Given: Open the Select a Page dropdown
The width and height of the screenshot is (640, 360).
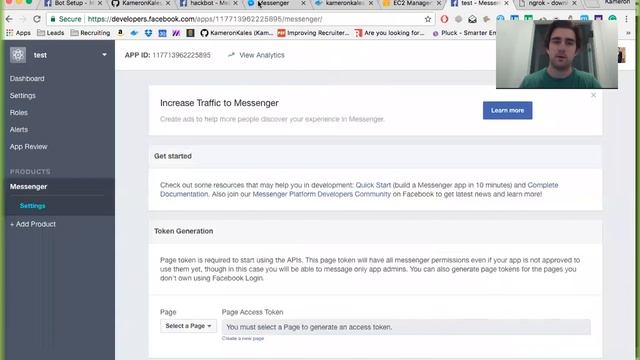Looking at the screenshot, I should 188,326.
